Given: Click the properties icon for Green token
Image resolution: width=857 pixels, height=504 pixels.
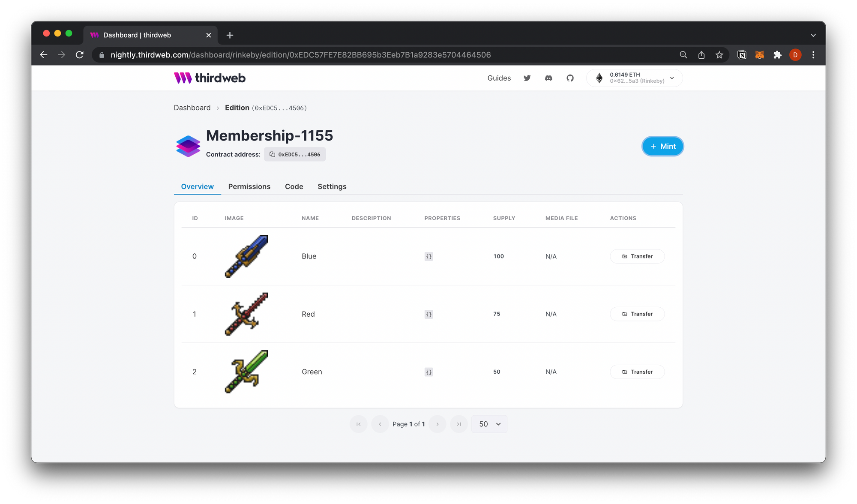Looking at the screenshot, I should [428, 372].
